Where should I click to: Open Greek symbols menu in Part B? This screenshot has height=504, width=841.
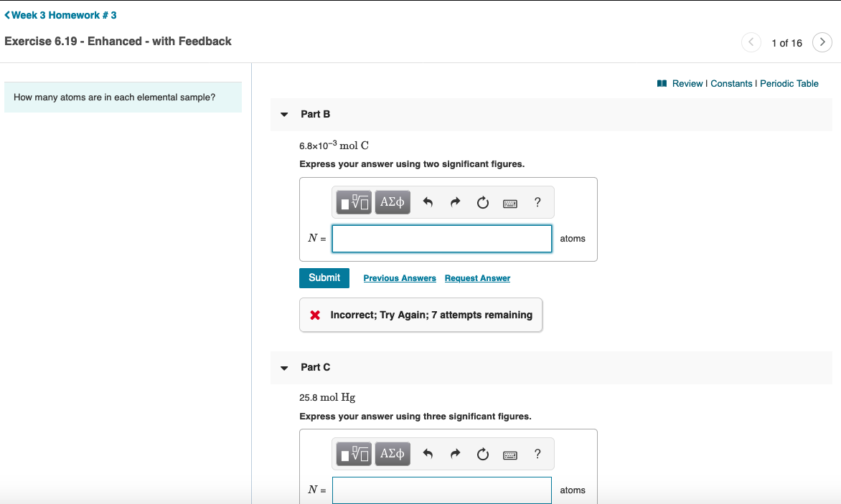point(392,203)
